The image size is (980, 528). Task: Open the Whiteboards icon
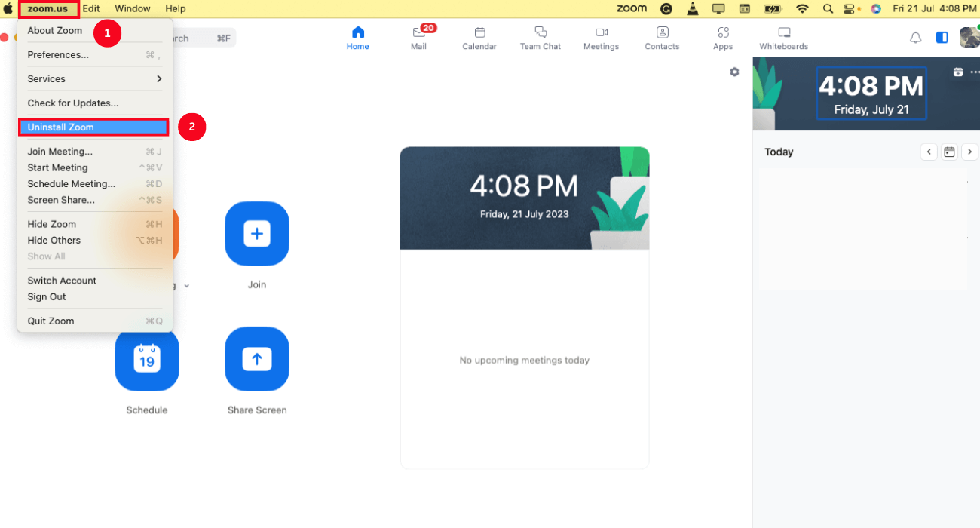tap(784, 32)
